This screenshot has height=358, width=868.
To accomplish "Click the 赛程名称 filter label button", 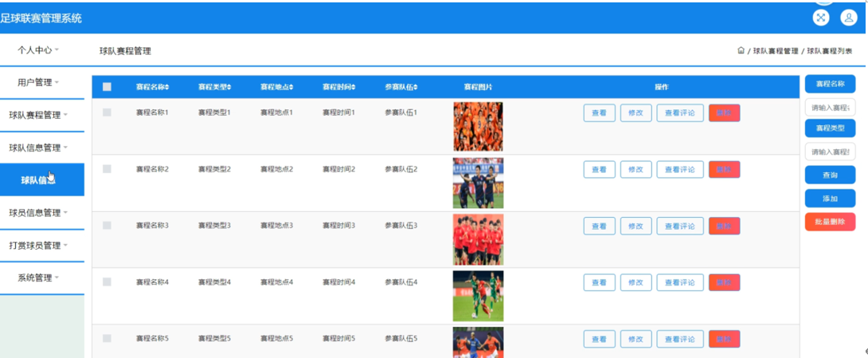I will tap(830, 85).
